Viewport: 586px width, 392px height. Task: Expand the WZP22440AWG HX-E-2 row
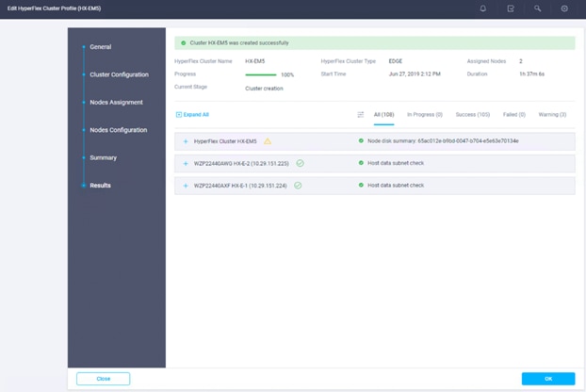186,164
